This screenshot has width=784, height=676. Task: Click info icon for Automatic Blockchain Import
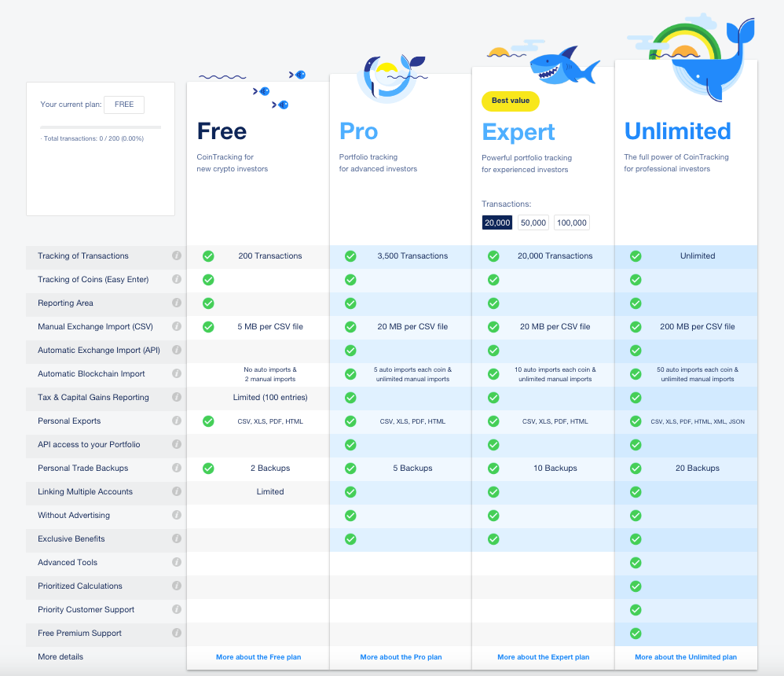[x=177, y=373]
